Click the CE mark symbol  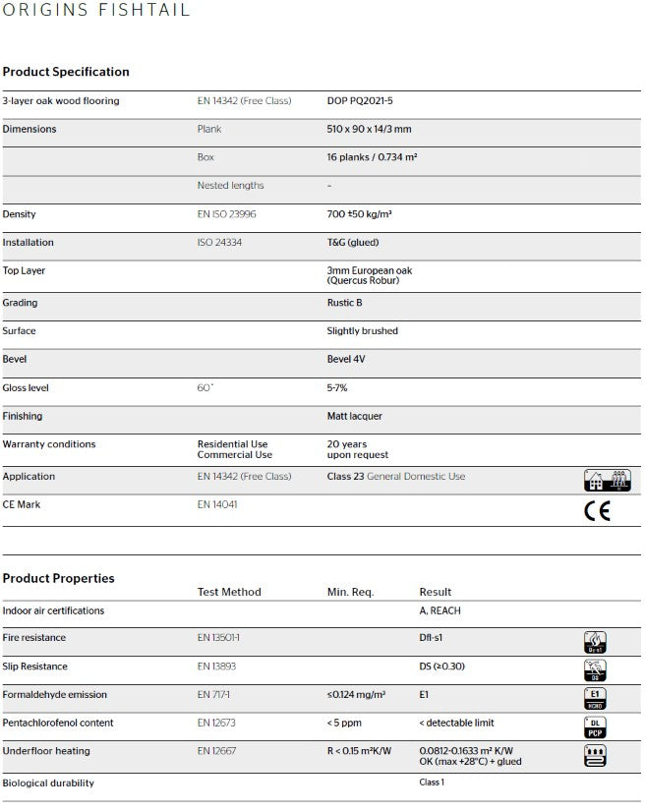coord(597,511)
